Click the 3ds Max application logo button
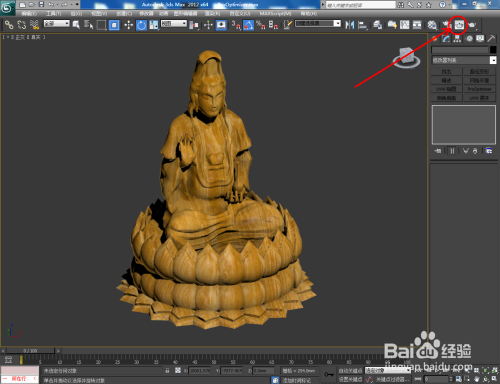Image resolution: width=500 pixels, height=384 pixels. click(x=7, y=7)
